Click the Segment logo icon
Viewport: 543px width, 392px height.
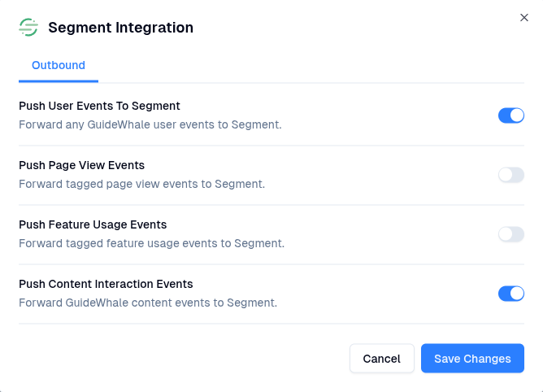(x=28, y=28)
